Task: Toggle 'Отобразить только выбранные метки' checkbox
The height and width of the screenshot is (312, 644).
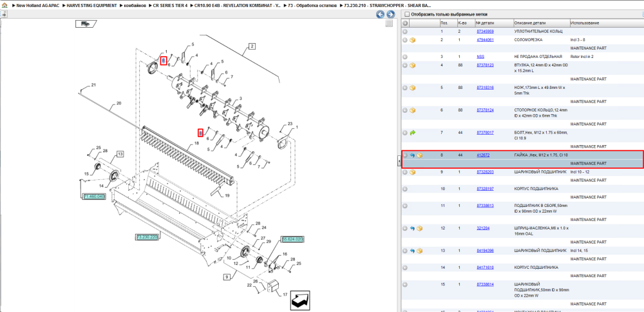Action: coord(407,14)
